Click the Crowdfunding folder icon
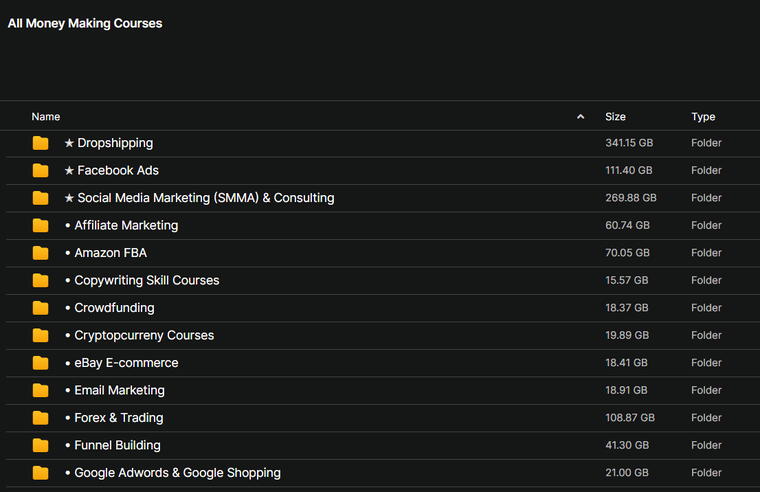760x492 pixels. coord(40,308)
